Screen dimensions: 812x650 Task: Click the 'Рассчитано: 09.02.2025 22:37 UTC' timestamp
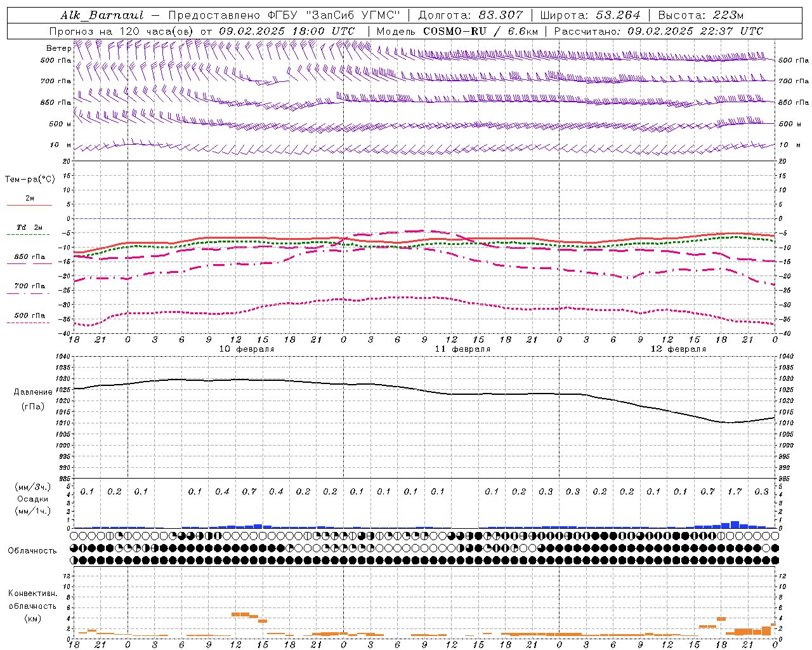(x=658, y=31)
